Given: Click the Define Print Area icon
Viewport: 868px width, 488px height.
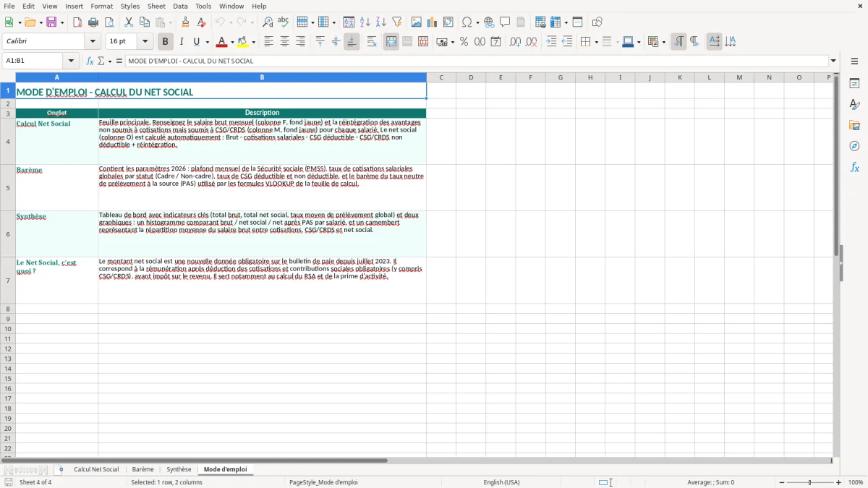Looking at the screenshot, I should pyautogui.click(x=540, y=22).
